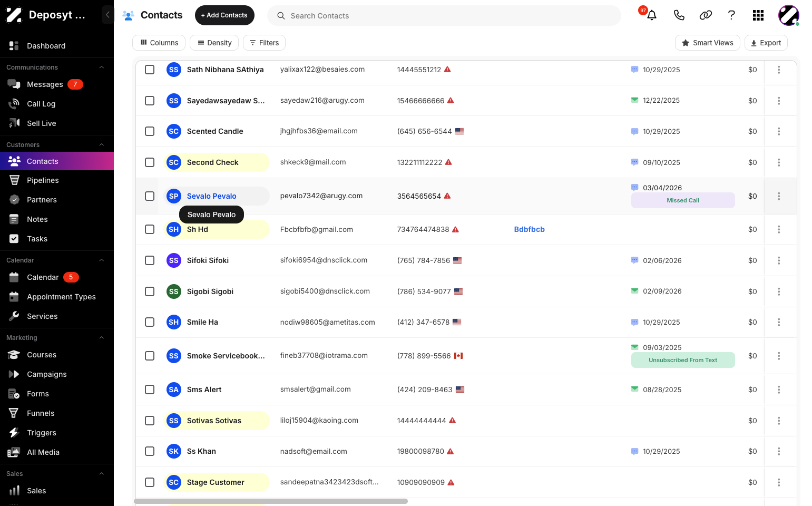812x506 pixels.
Task: Select the Sevalo Pevalo checkbox
Action: point(150,196)
